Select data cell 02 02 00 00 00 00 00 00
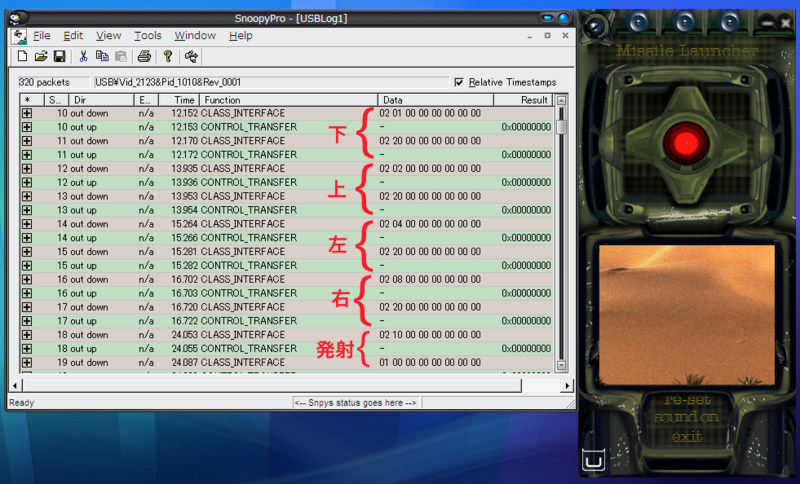Viewport: 800px width, 484px height. coord(430,168)
